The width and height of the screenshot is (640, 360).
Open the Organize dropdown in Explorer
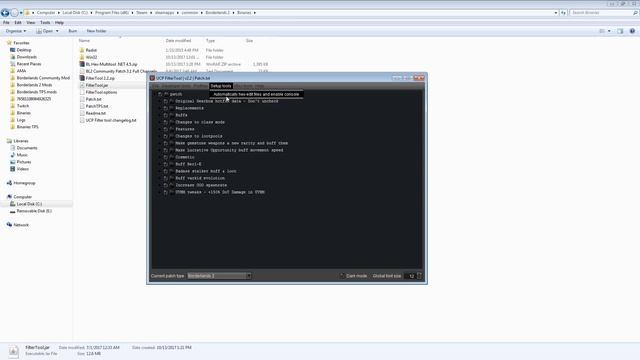coord(16,31)
